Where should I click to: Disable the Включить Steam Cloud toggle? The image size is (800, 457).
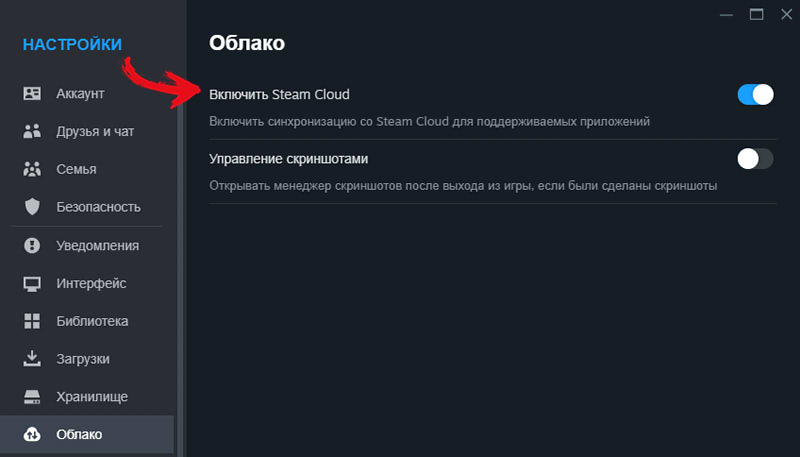click(756, 94)
